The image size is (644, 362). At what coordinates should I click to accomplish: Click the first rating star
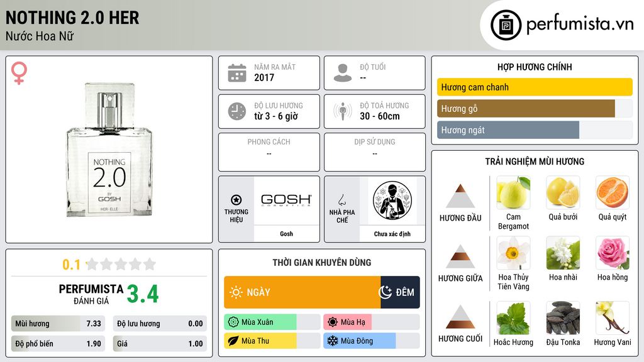pyautogui.click(x=92, y=264)
